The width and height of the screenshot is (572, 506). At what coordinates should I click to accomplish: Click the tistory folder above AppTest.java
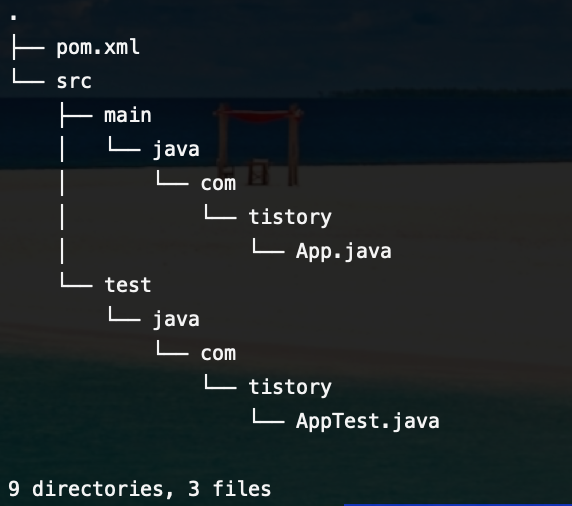tap(290, 387)
